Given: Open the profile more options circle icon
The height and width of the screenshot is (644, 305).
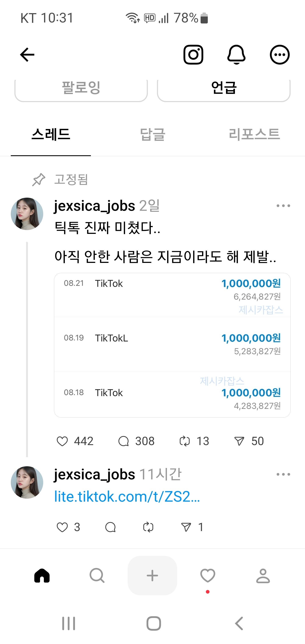Looking at the screenshot, I should click(x=280, y=54).
